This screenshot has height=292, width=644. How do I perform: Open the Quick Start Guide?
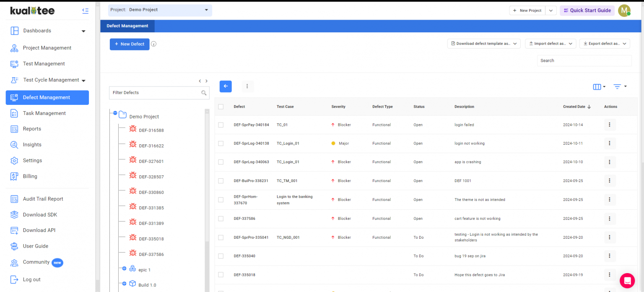point(587,10)
